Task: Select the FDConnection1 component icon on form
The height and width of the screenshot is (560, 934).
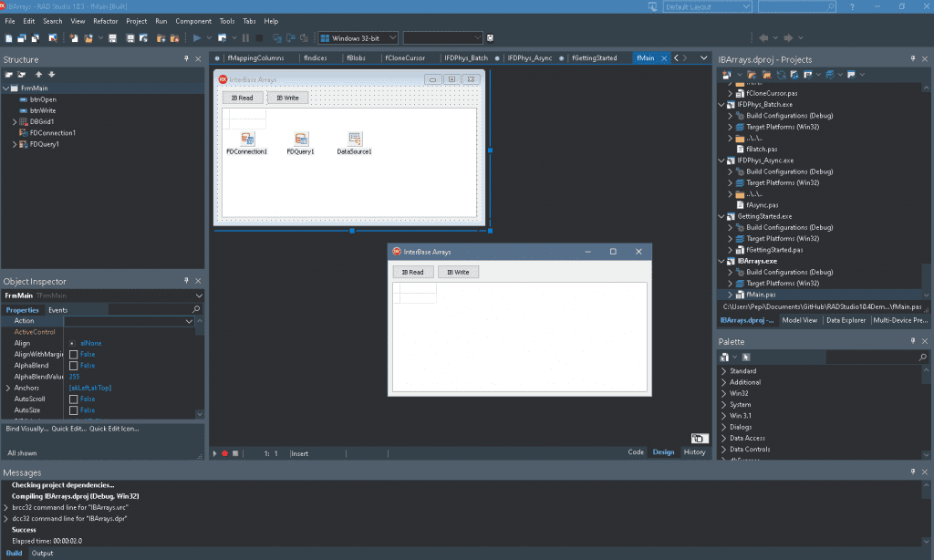Action: coord(247,139)
